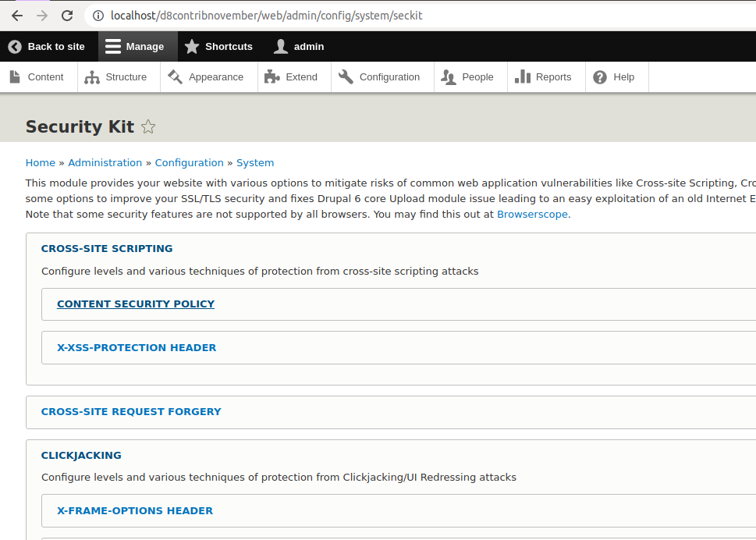Follow the Browserscope link
The height and width of the screenshot is (540, 756).
(x=532, y=214)
